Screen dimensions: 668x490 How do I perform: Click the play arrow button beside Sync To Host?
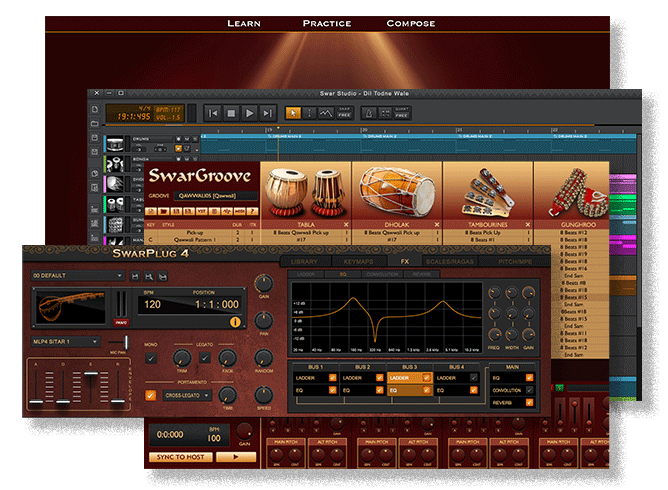coord(236,457)
